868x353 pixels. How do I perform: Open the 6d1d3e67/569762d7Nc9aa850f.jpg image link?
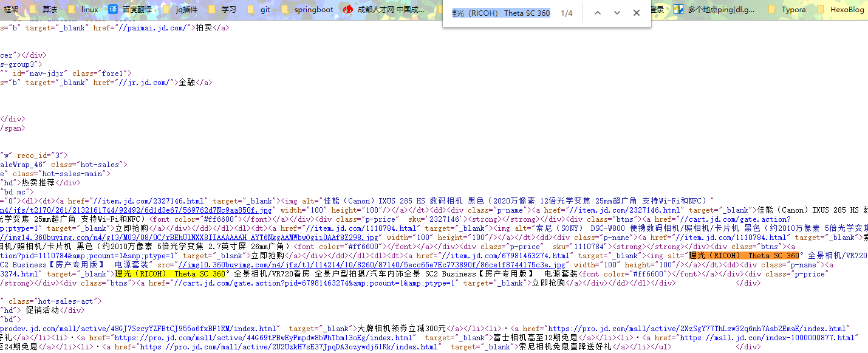[136, 210]
